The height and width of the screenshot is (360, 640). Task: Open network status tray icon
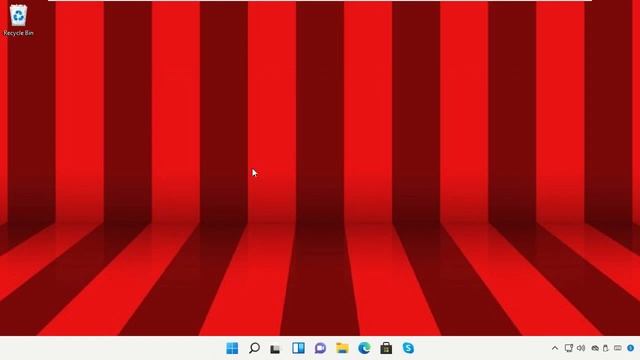click(569, 348)
